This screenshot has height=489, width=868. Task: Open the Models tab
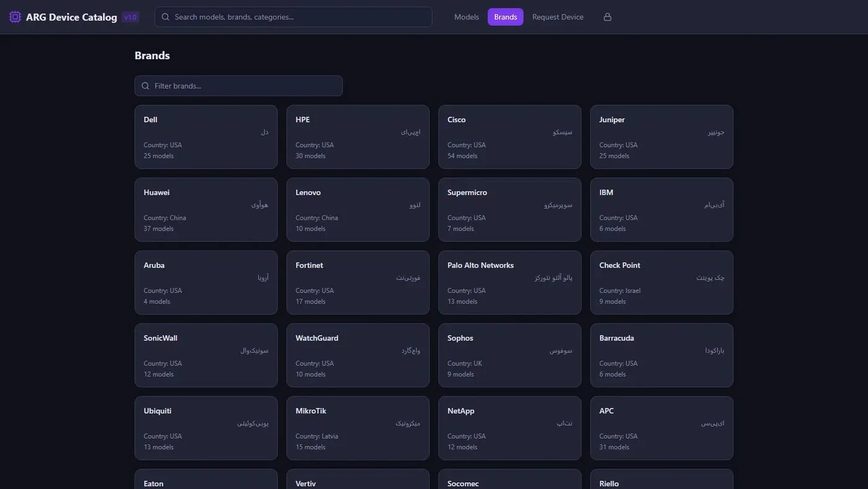click(467, 17)
